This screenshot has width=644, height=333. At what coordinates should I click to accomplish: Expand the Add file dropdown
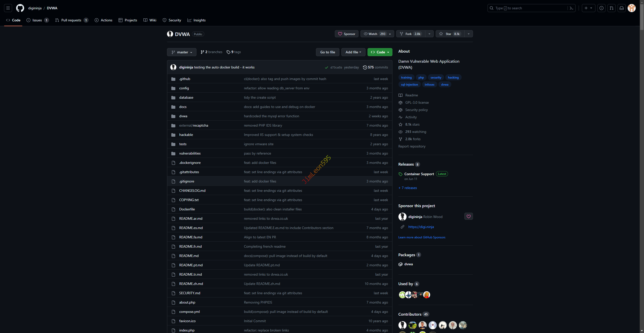(x=353, y=52)
